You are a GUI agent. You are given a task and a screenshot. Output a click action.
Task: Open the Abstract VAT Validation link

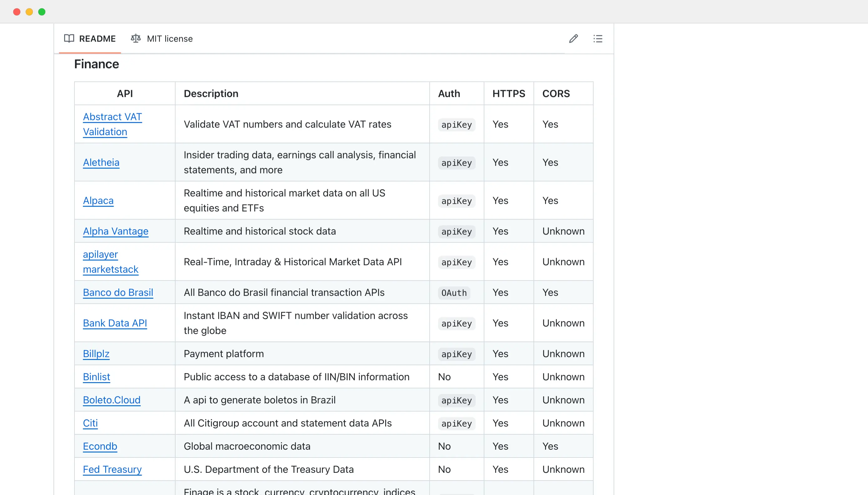(112, 124)
